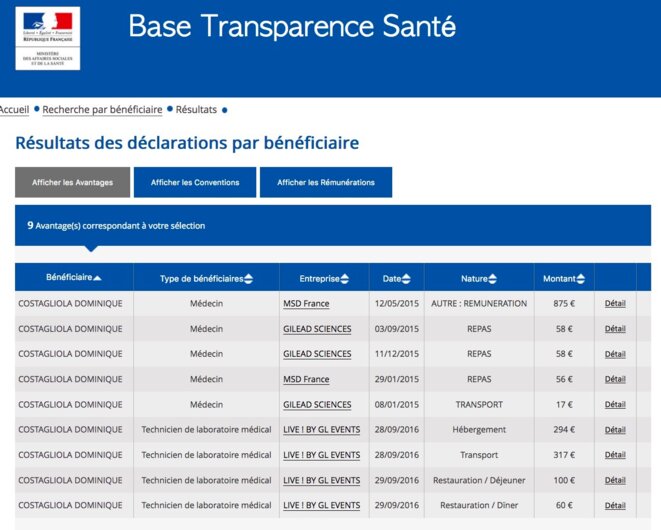Click the 9 Avantage(s) correspondant banner text
661x530 pixels.
tap(116, 226)
